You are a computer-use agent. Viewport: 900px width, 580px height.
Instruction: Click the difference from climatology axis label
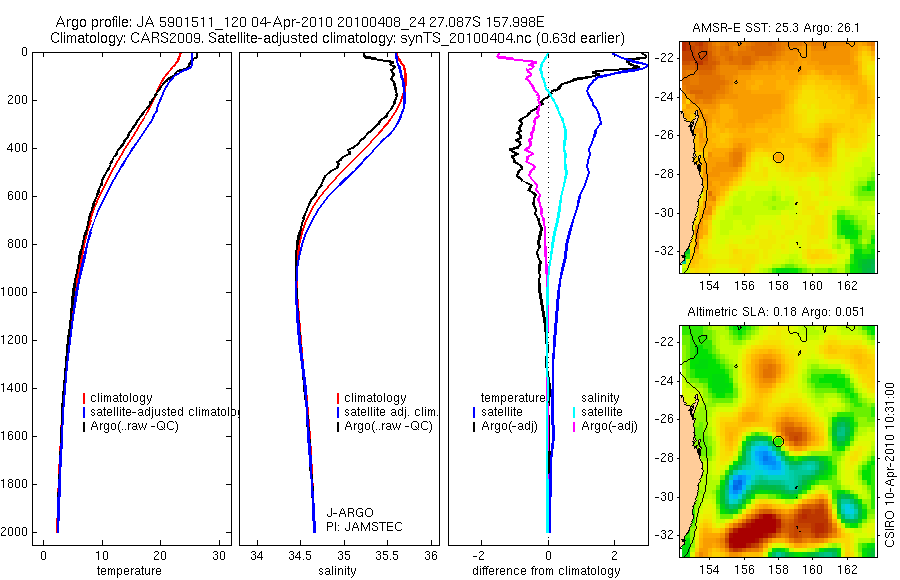546,571
